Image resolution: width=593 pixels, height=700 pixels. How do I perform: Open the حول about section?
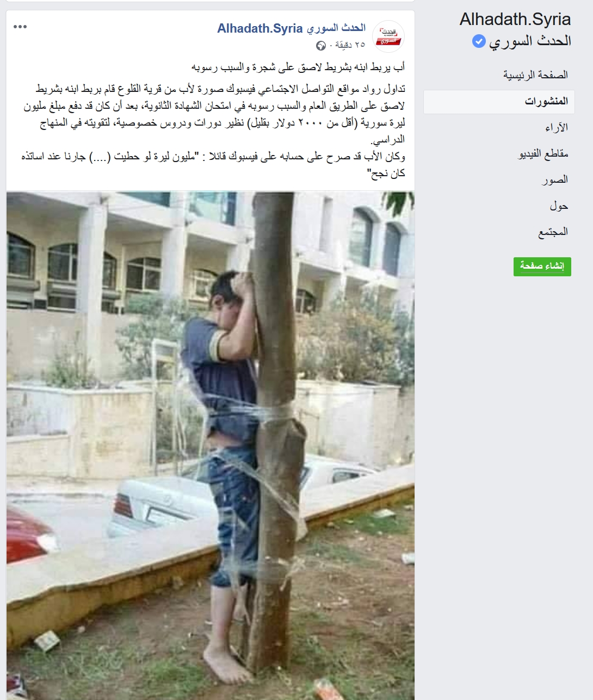tap(559, 206)
